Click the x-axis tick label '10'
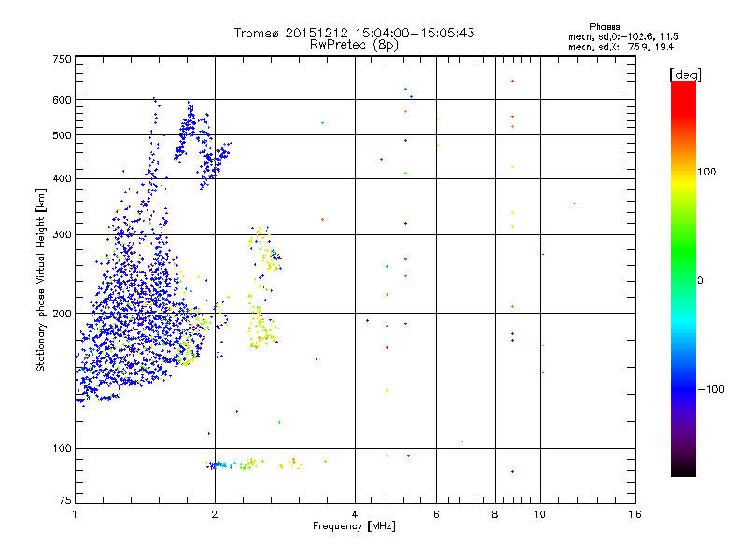 [540, 514]
